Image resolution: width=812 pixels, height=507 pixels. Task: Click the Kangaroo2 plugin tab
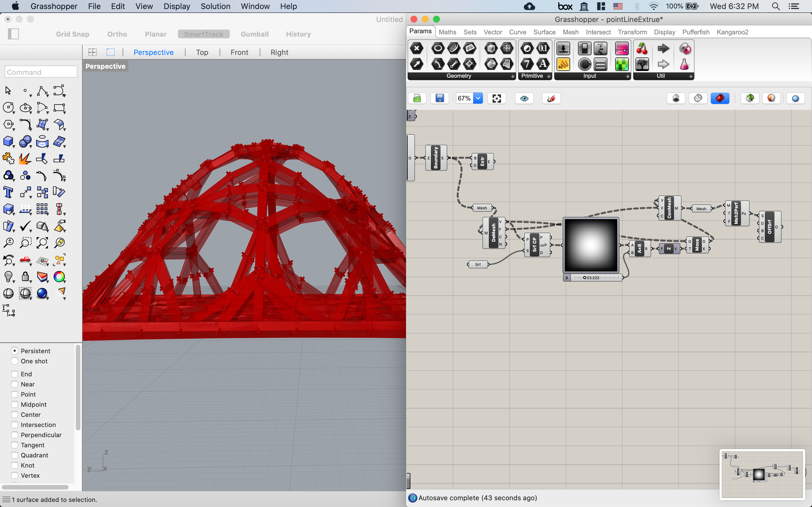732,32
